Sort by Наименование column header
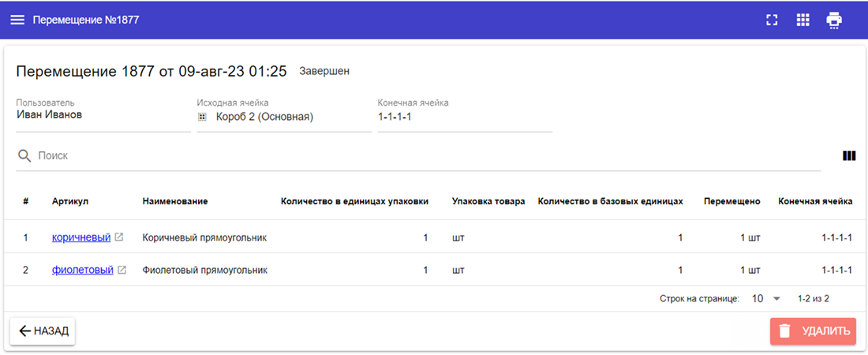Viewport: 868px width, 355px height. [x=174, y=201]
